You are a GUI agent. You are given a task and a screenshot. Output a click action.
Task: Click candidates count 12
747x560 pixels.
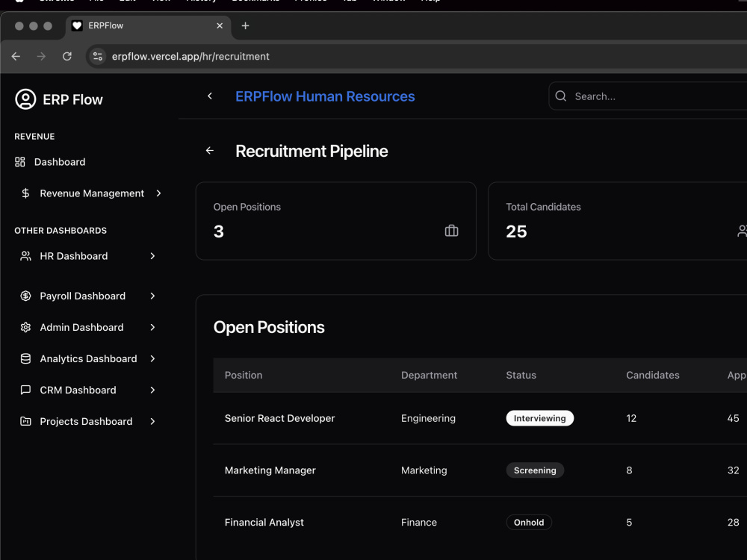coord(631,418)
